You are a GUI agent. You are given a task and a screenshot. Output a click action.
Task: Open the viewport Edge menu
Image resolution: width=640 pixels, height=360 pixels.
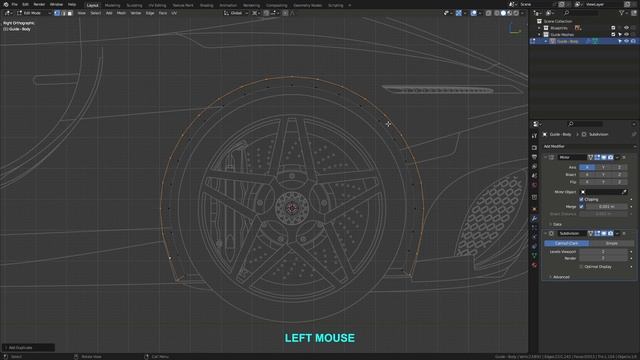click(x=150, y=13)
